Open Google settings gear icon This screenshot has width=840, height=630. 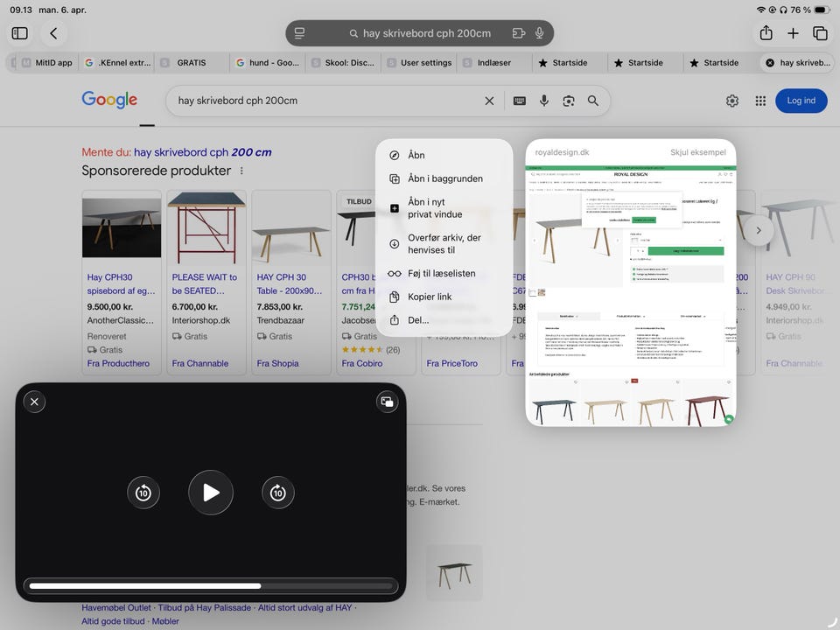[x=732, y=101]
